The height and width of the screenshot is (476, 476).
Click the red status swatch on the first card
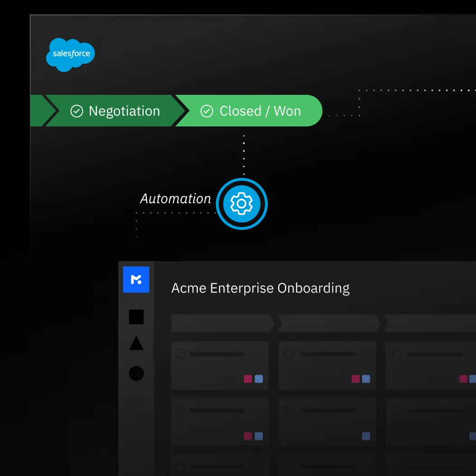tap(247, 379)
